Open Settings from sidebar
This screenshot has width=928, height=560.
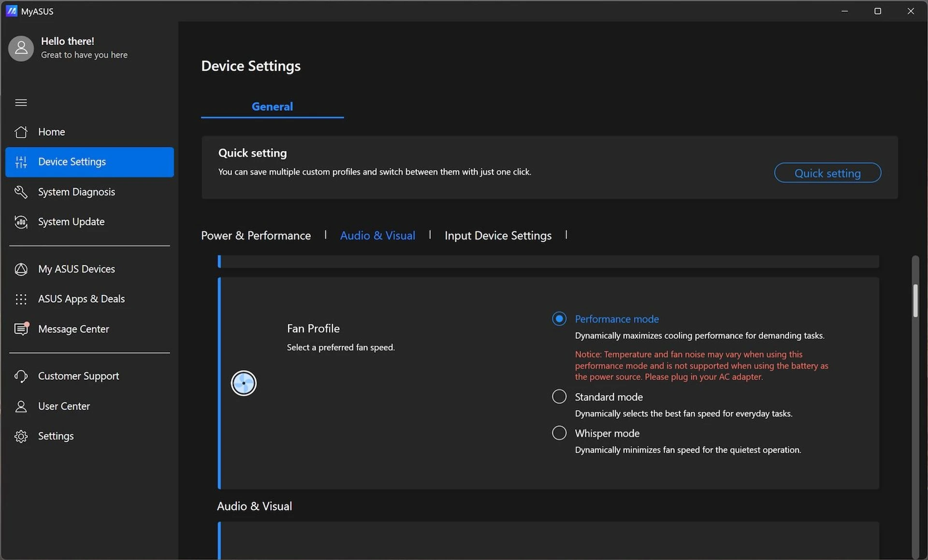pyautogui.click(x=89, y=436)
